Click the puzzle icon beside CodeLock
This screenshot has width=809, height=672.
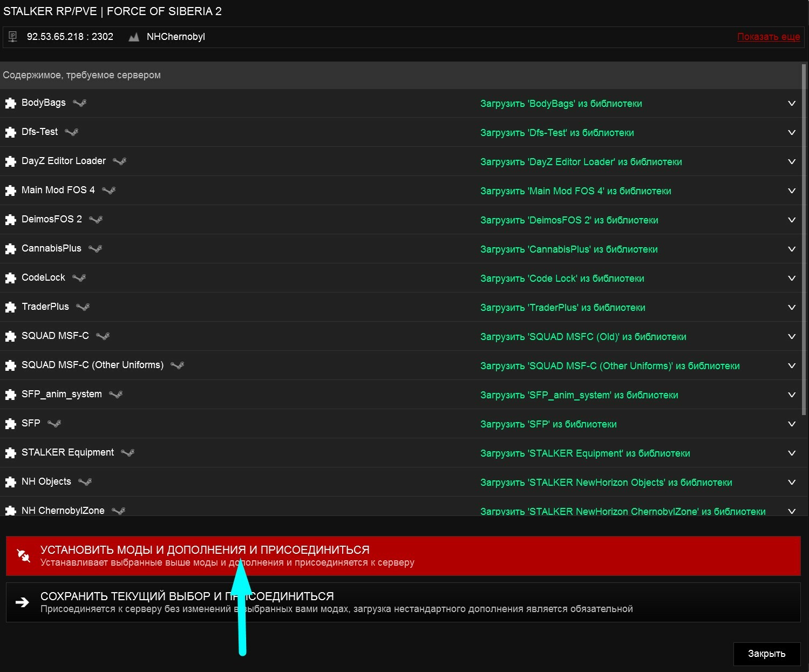click(10, 278)
